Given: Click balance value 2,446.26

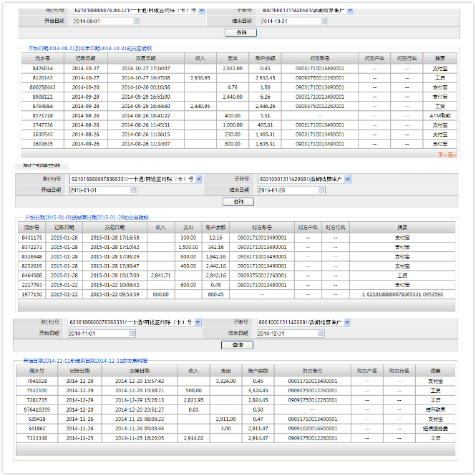Looking at the screenshot, I should pyautogui.click(x=265, y=106).
